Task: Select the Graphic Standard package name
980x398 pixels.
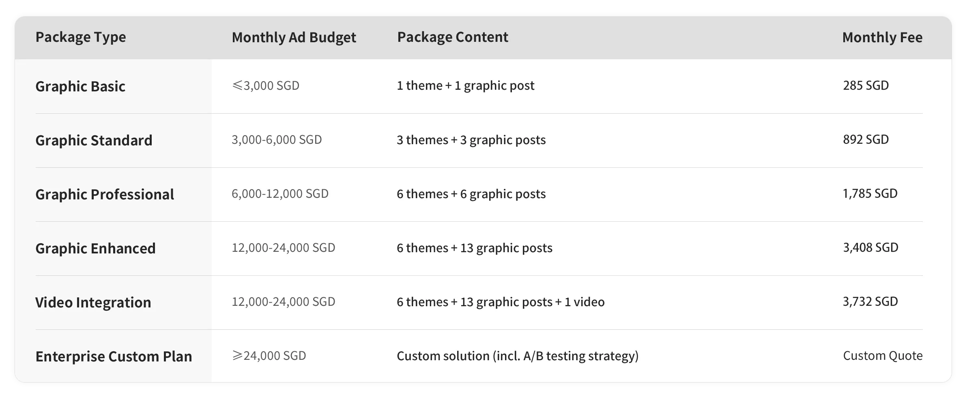Action: point(94,141)
